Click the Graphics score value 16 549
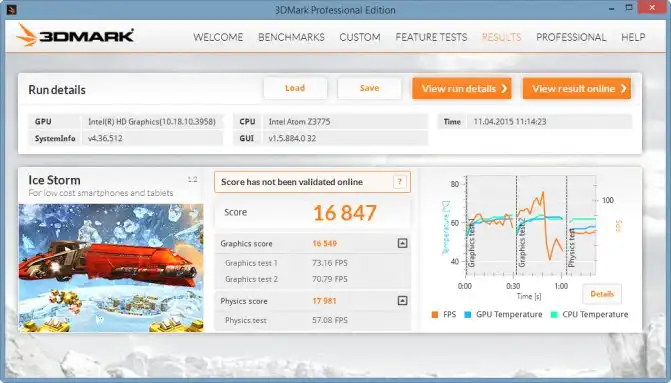The image size is (671, 383). [x=324, y=243]
